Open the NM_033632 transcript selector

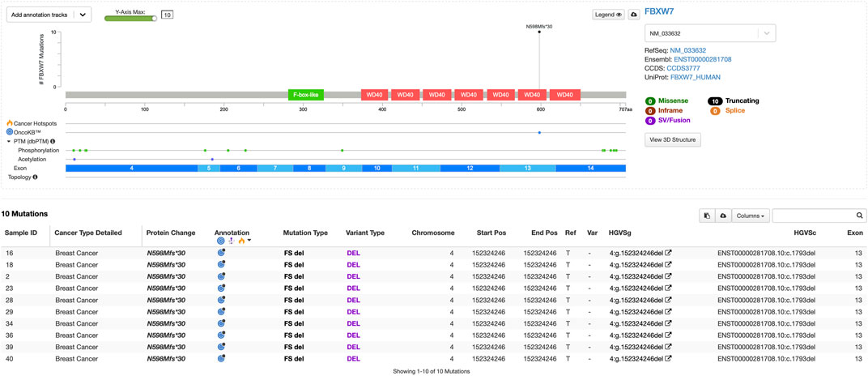click(x=710, y=33)
